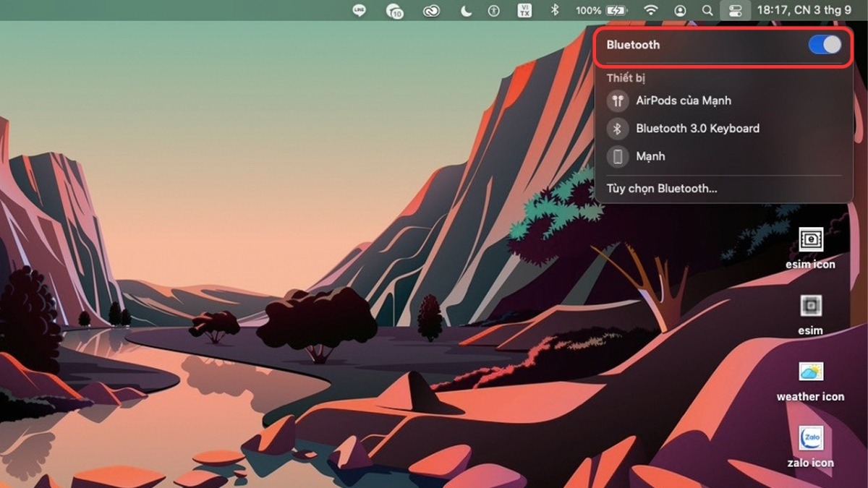The image size is (868, 488).
Task: Open the Wi-Fi menu icon
Action: pos(651,10)
